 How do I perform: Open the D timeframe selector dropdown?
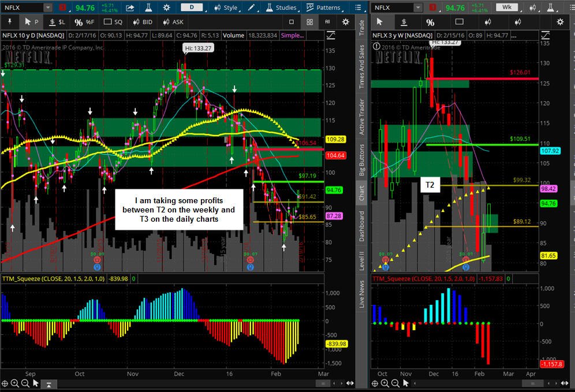[192, 8]
